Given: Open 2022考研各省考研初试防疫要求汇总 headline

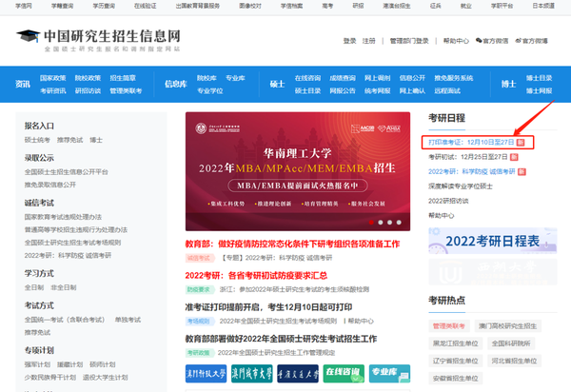Looking at the screenshot, I should click(256, 276).
